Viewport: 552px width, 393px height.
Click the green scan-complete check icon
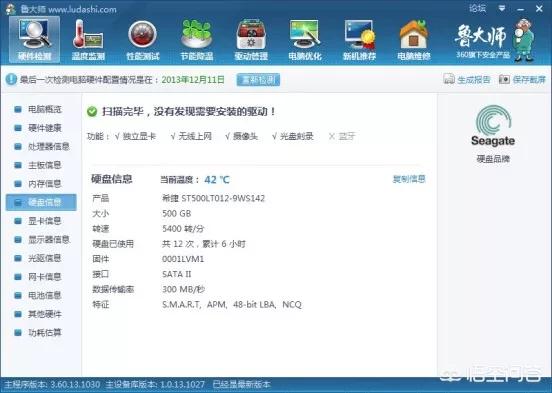tap(92, 112)
